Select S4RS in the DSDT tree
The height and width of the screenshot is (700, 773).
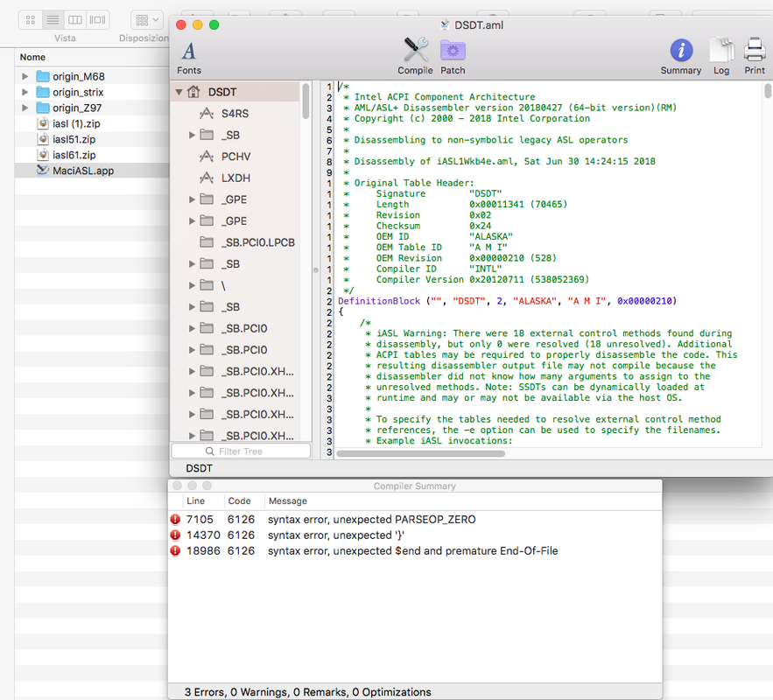pos(235,114)
